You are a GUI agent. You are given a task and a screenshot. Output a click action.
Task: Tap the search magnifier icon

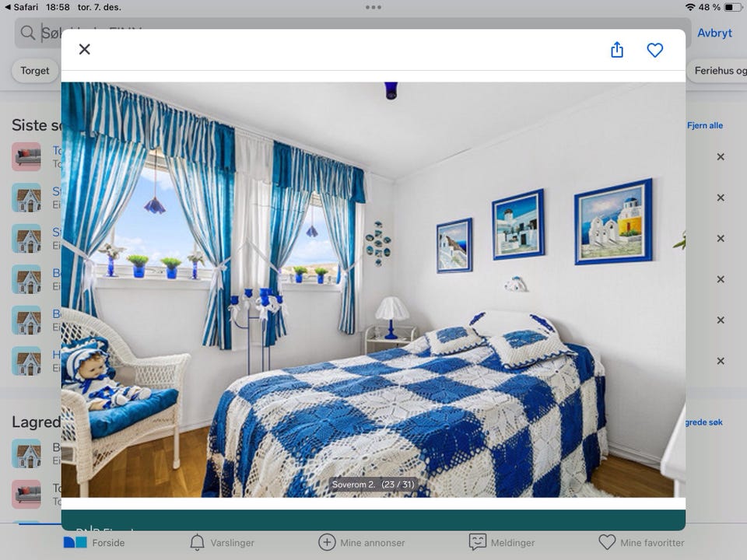[x=28, y=33]
